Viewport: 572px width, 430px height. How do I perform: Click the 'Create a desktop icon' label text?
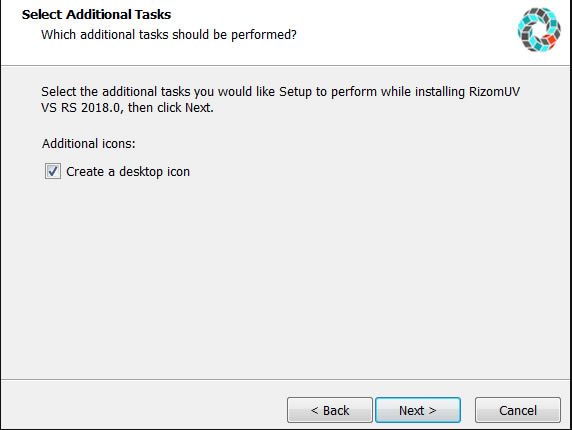click(128, 171)
